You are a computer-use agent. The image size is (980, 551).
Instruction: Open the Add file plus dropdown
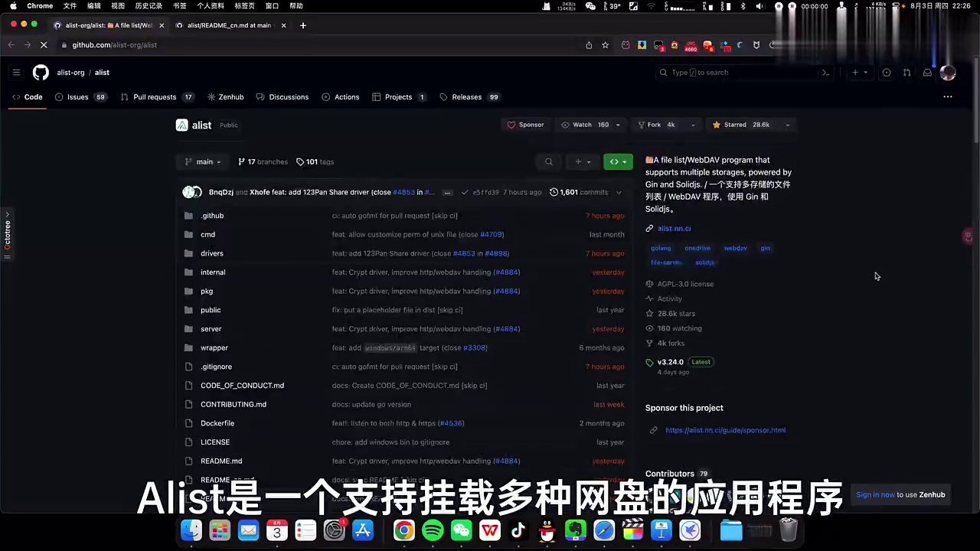(583, 161)
